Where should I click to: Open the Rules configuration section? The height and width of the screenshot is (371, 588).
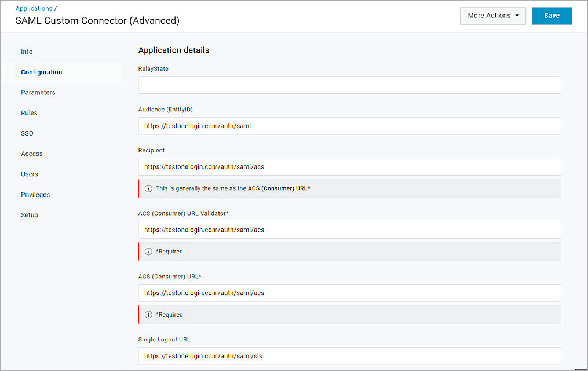[29, 112]
